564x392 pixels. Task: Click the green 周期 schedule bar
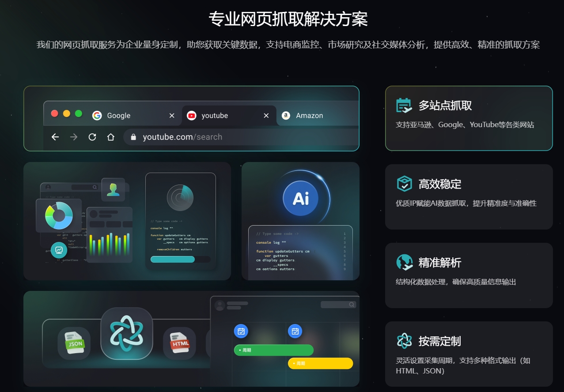pyautogui.click(x=274, y=350)
